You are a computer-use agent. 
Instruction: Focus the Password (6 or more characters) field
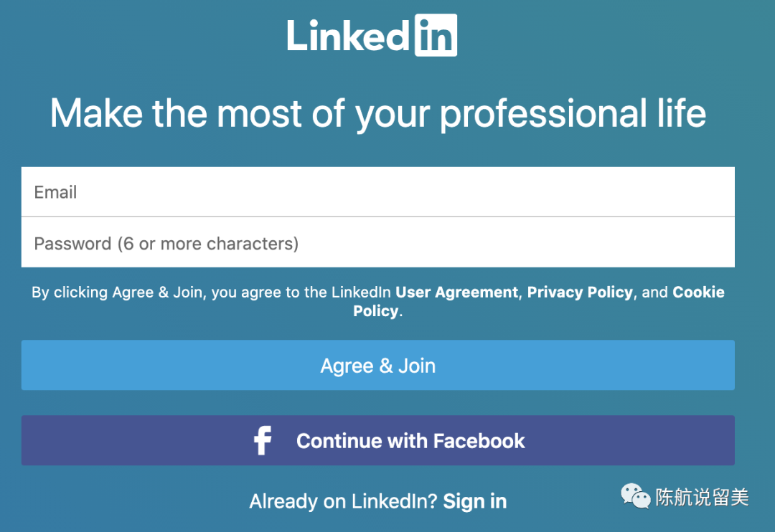[377, 243]
